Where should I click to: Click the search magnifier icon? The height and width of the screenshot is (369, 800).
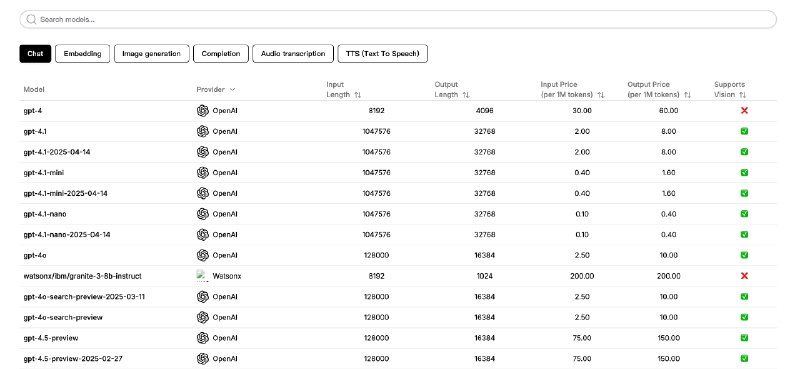pos(31,19)
